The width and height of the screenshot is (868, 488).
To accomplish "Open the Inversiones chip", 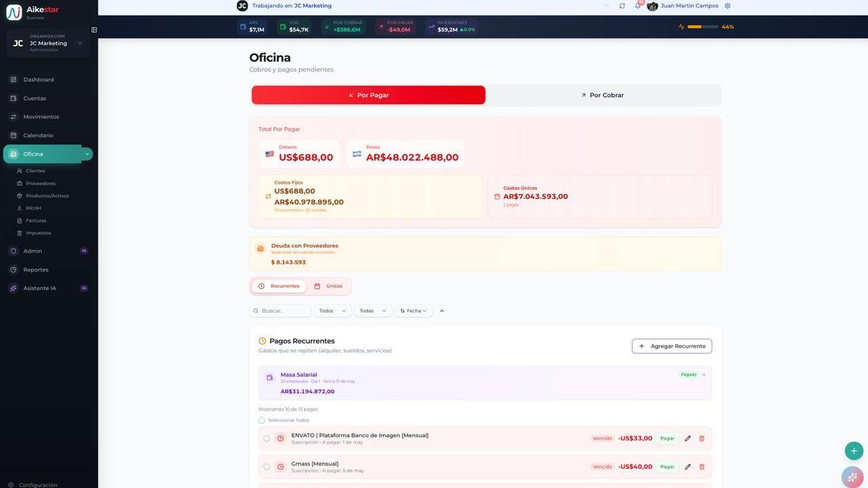I will (x=452, y=27).
